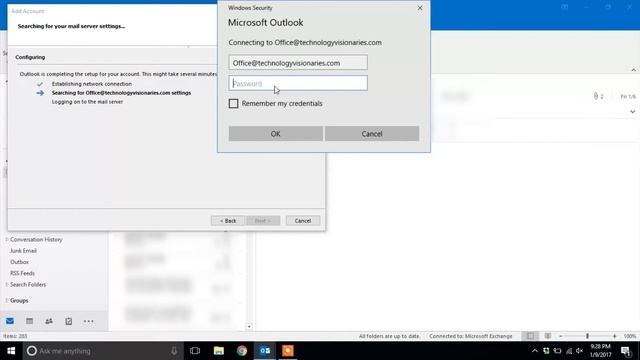Viewport: 640px width, 360px height.
Task: Click the message list scroll down arrow
Action: (249, 327)
